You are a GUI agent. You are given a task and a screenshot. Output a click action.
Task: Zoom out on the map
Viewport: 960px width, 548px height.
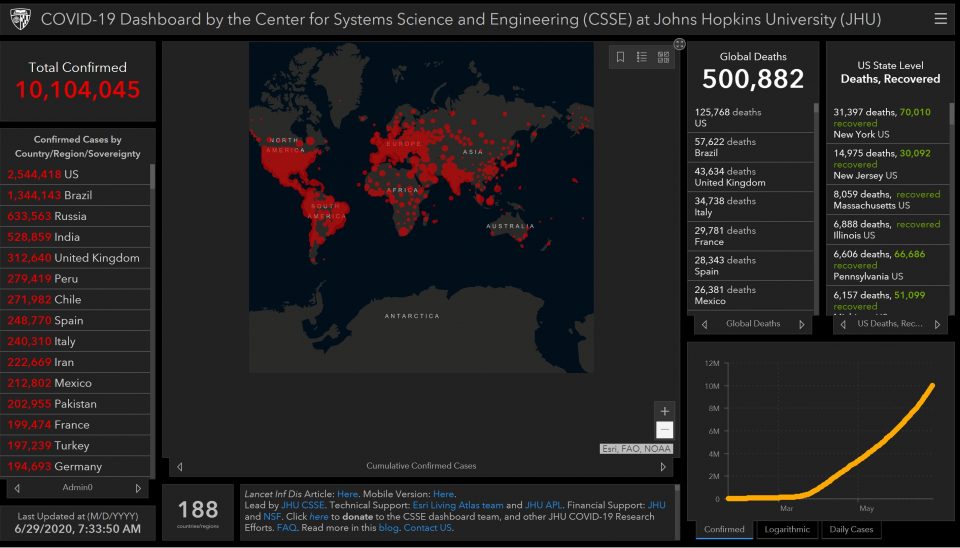[665, 430]
